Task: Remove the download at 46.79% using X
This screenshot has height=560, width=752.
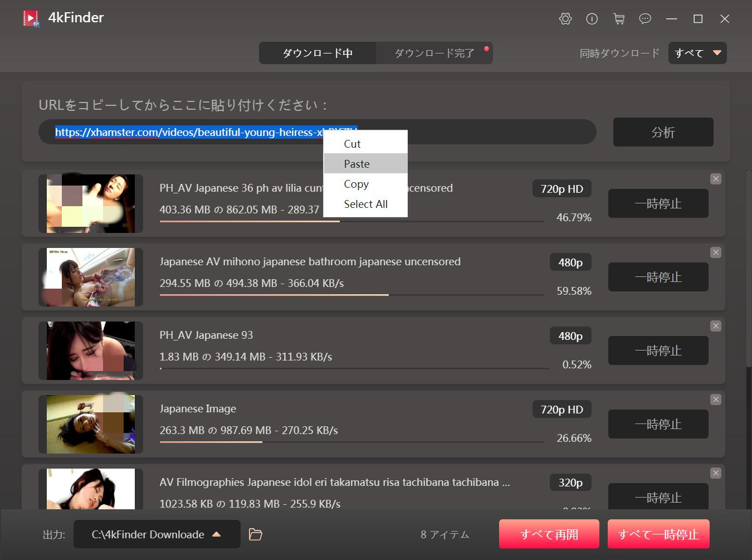Action: click(716, 179)
